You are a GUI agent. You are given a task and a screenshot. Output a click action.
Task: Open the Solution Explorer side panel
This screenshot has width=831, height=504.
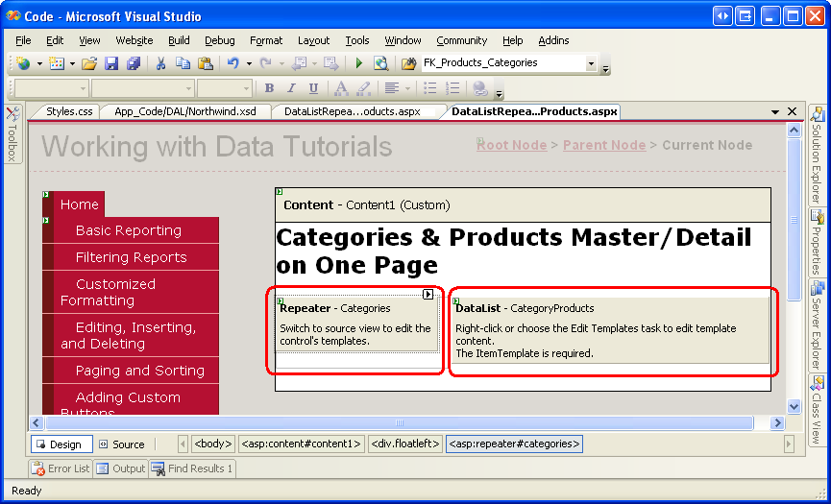(818, 156)
